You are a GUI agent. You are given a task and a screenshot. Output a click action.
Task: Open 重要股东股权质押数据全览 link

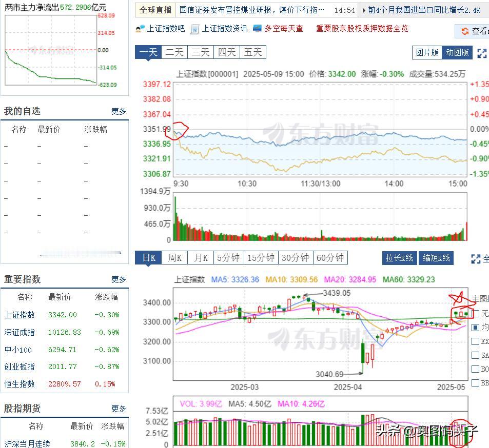point(362,29)
